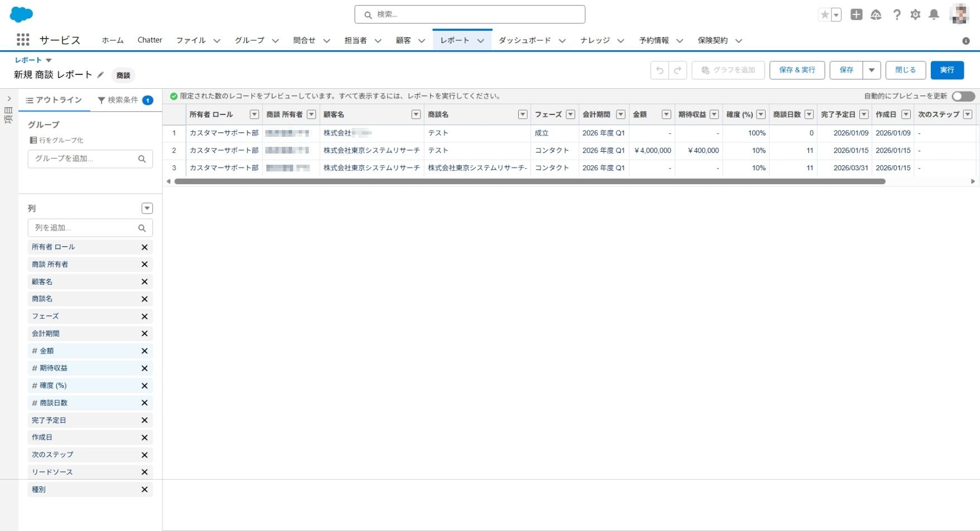This screenshot has width=980, height=531.
Task: Click the help question mark icon
Action: coord(896,15)
